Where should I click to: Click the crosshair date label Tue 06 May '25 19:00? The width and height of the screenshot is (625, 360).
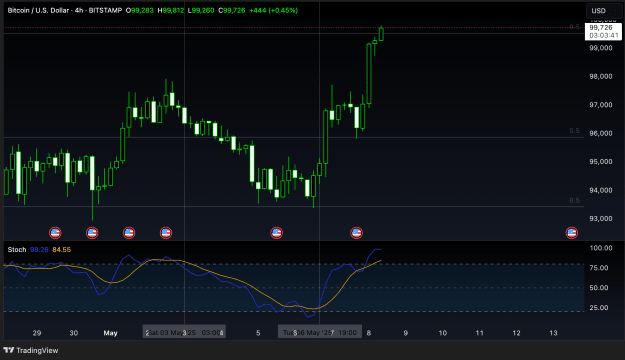320,332
